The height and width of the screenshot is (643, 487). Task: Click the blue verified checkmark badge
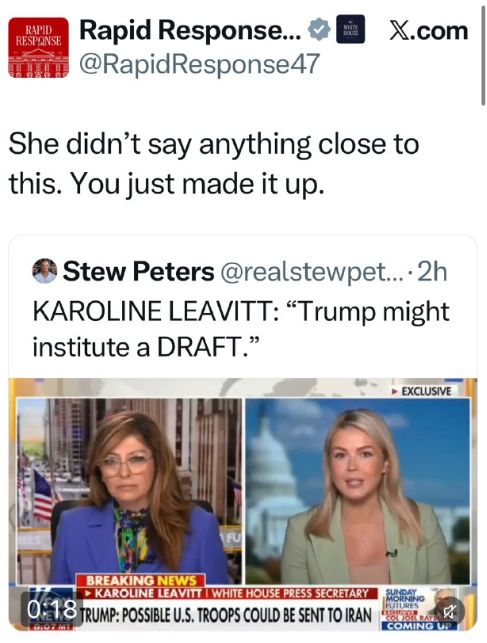point(319,31)
